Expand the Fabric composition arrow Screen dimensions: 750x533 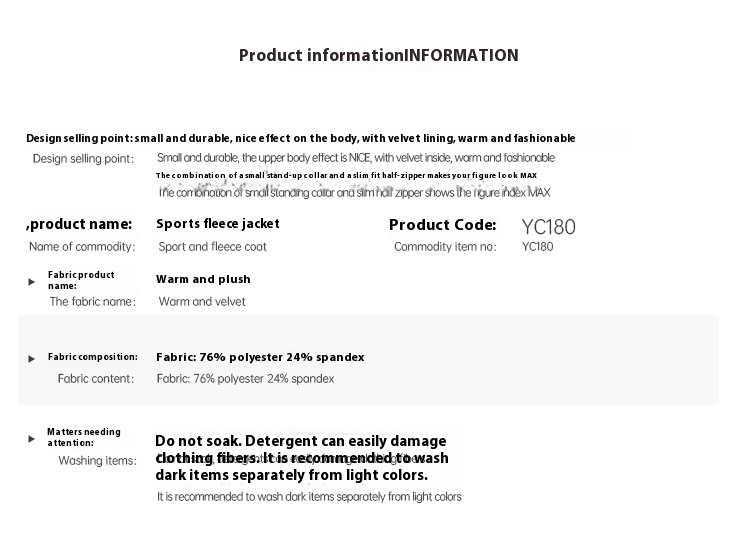tap(32, 357)
